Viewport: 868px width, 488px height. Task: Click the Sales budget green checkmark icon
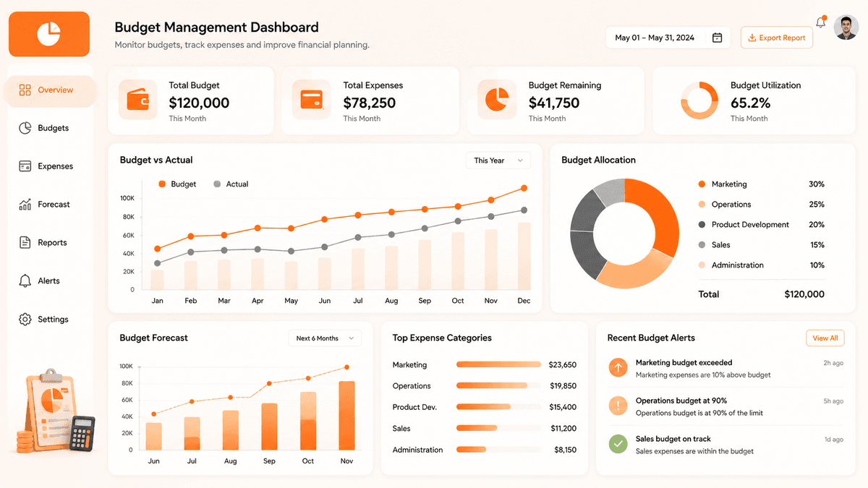(x=618, y=444)
